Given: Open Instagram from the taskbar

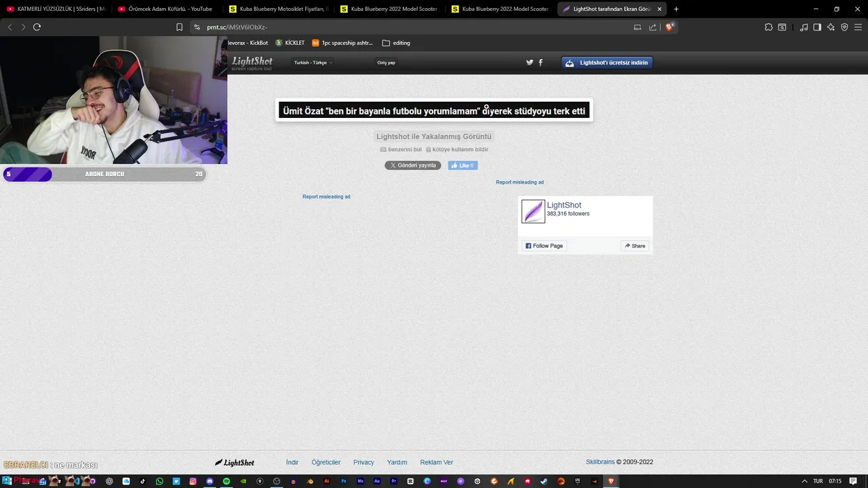Looking at the screenshot, I should point(193,481).
